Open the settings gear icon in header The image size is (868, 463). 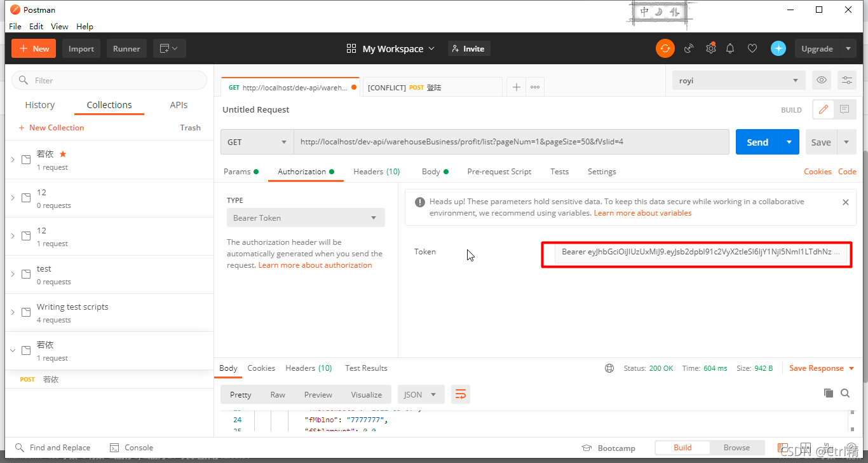[711, 48]
